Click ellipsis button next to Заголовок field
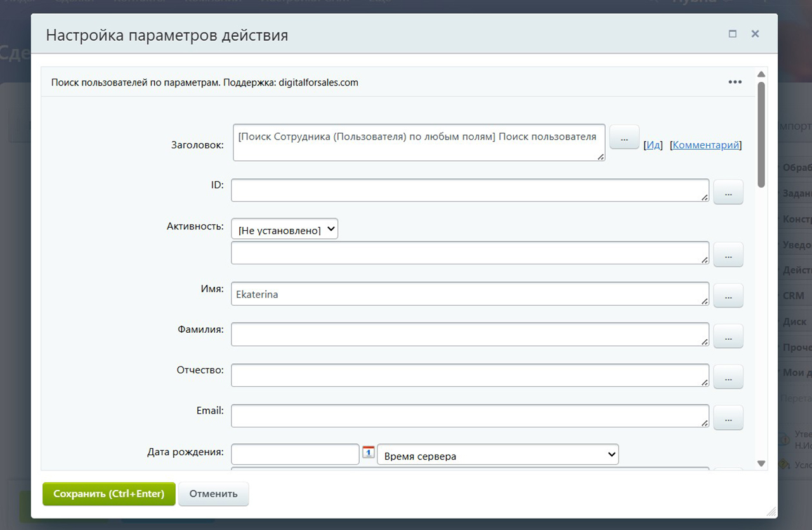Viewport: 812px width, 530px height. 624,138
